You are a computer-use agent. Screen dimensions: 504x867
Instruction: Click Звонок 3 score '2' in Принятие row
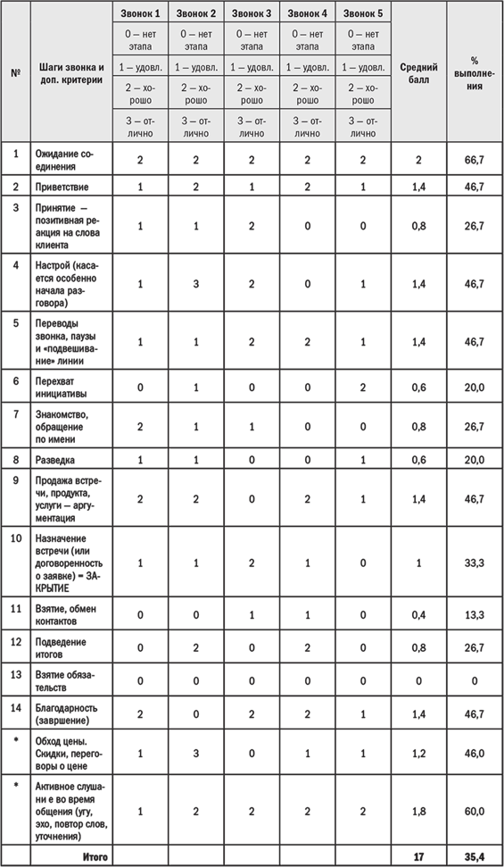coord(252,227)
